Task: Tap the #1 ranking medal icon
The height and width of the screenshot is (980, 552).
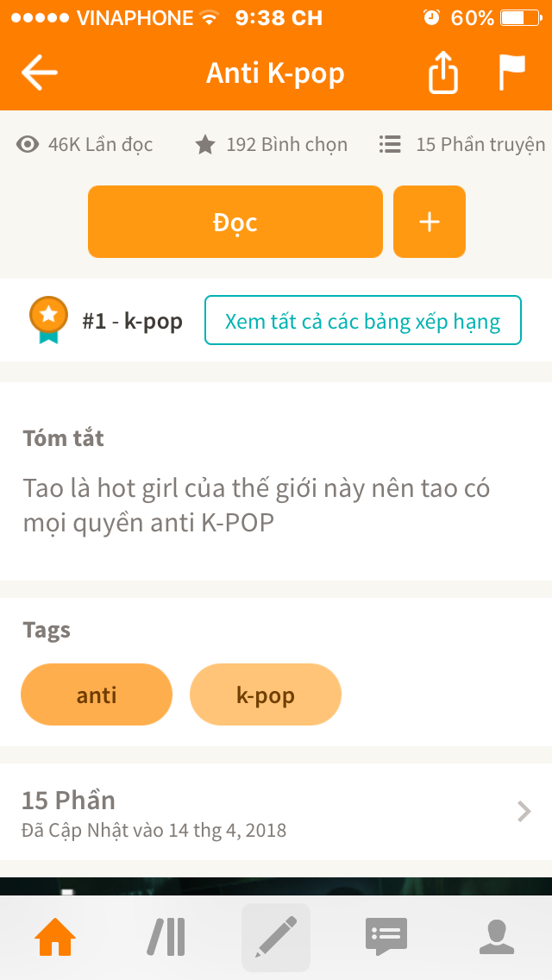Action: coord(48,320)
